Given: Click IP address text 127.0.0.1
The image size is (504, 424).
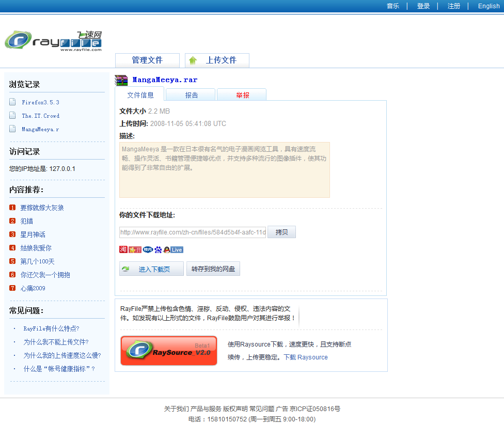Looking at the screenshot, I should point(62,169).
